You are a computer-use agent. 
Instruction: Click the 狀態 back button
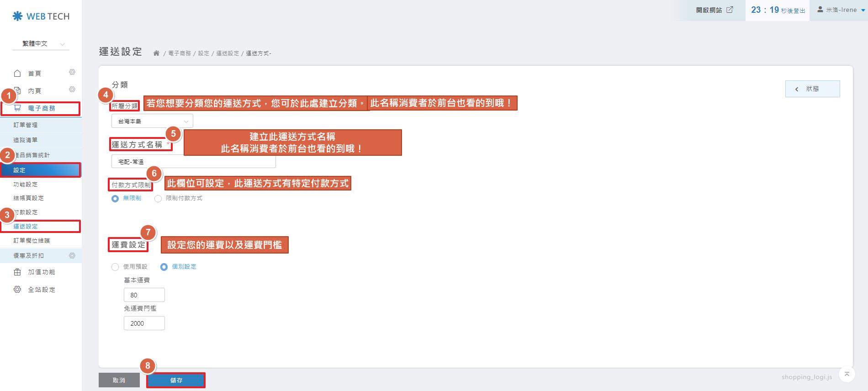[812, 89]
